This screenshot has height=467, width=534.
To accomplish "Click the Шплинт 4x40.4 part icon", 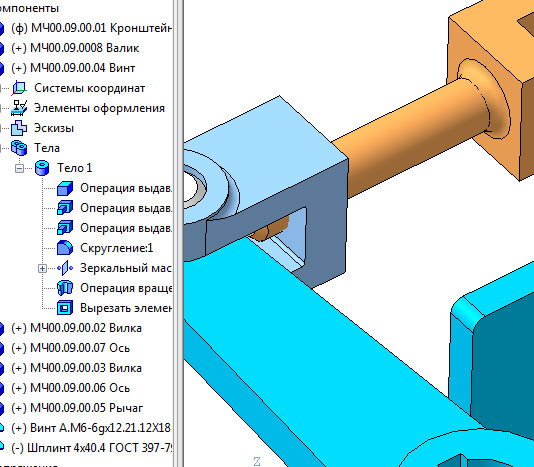I will tap(1, 447).
